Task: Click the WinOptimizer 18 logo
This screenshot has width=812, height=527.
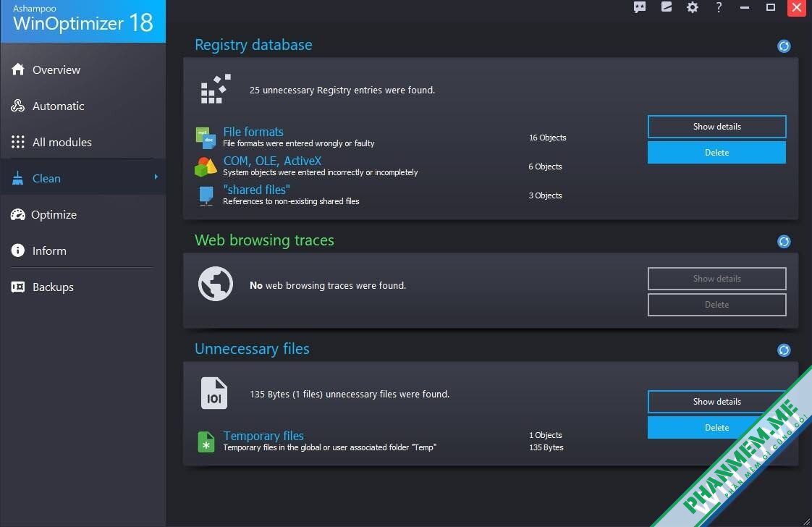Action: pyautogui.click(x=83, y=21)
